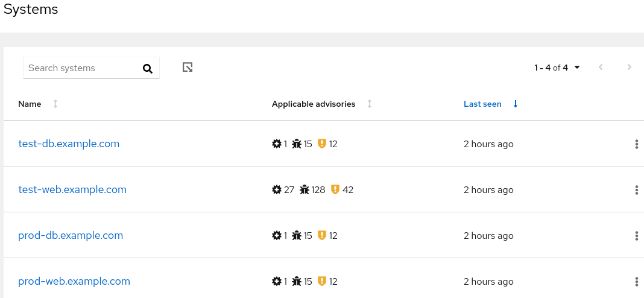The width and height of the screenshot is (644, 298).
Task: Click security shield icon for prod-db.example.com
Action: pos(322,236)
